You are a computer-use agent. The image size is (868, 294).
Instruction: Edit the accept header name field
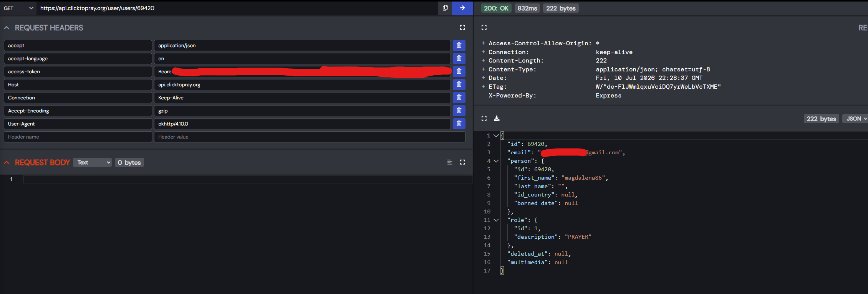pyautogui.click(x=78, y=45)
